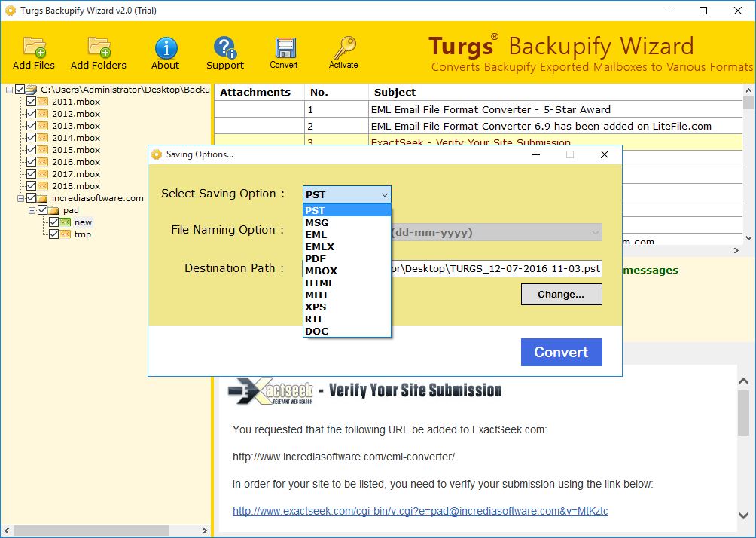Image resolution: width=756 pixels, height=538 pixels.
Task: Select the 2014.mbox envelope icon
Action: 44,138
